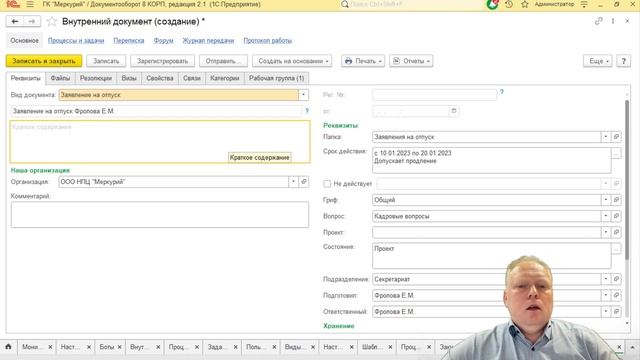Switch to the Визы tab
640x360 pixels.
pos(129,78)
